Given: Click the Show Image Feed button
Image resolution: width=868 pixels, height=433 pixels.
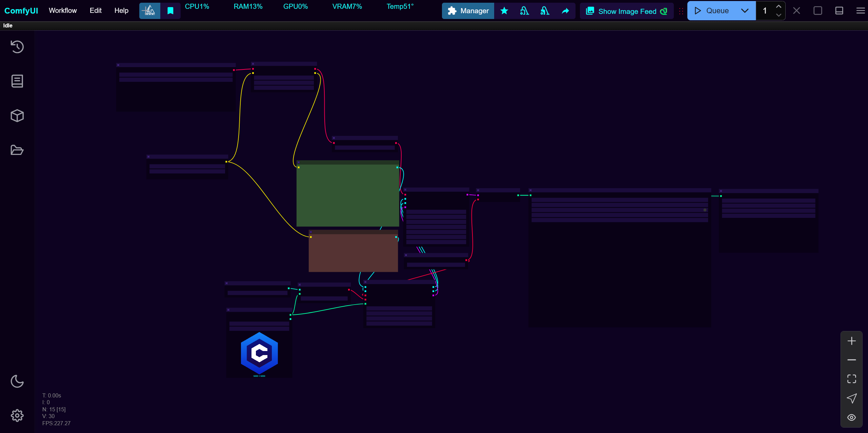Looking at the screenshot, I should pyautogui.click(x=627, y=11).
